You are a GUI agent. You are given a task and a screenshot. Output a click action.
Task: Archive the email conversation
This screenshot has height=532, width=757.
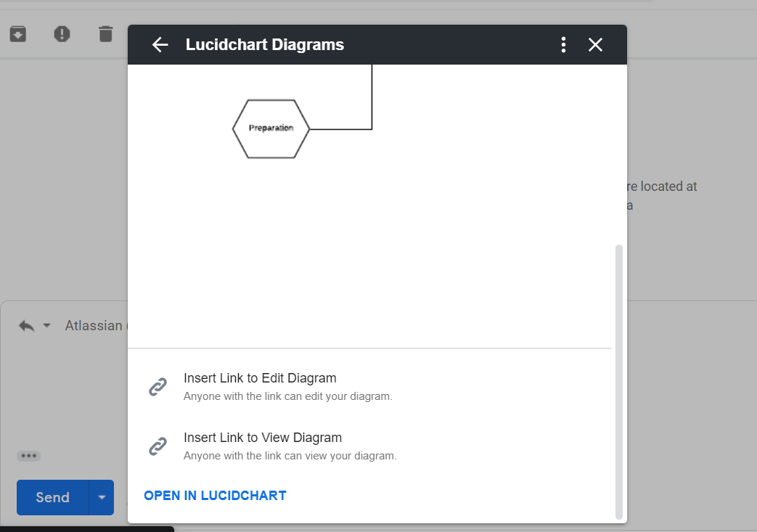pyautogui.click(x=17, y=33)
